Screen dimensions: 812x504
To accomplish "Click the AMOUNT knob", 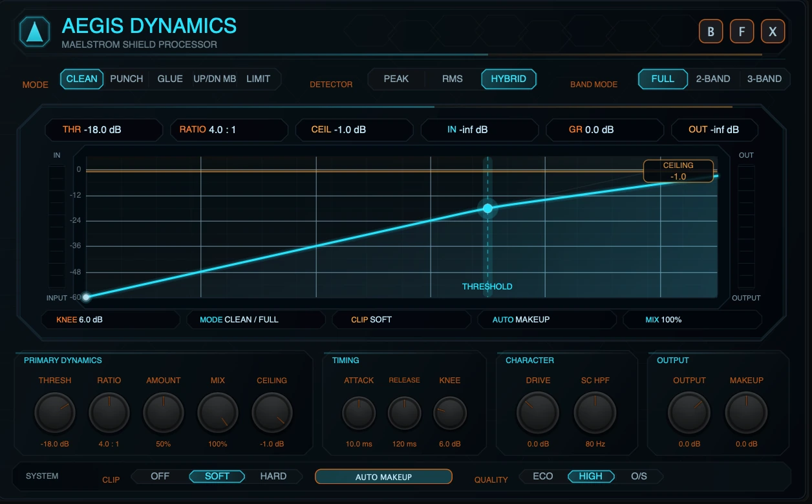I will pyautogui.click(x=164, y=413).
